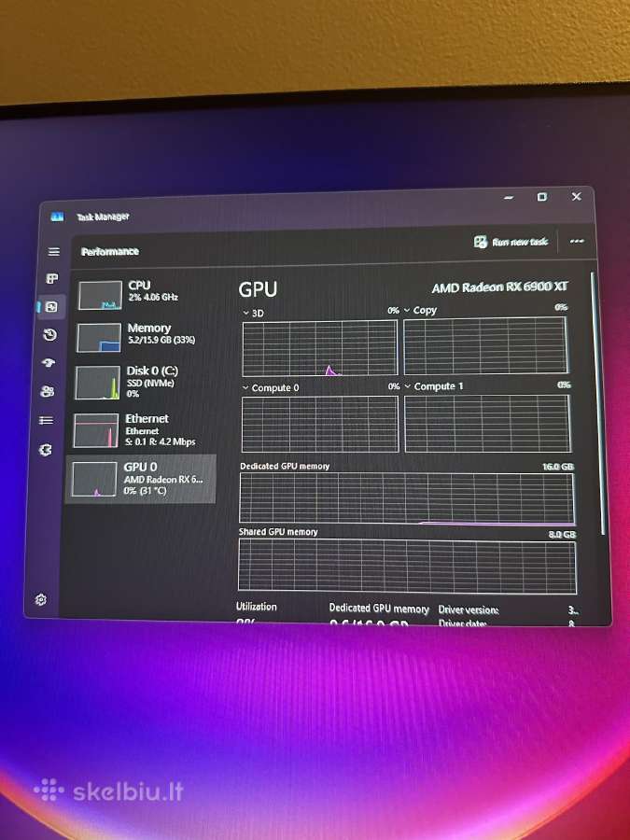Click the Disk 0 mini graph thumbnail
The image size is (630, 840).
(97, 383)
